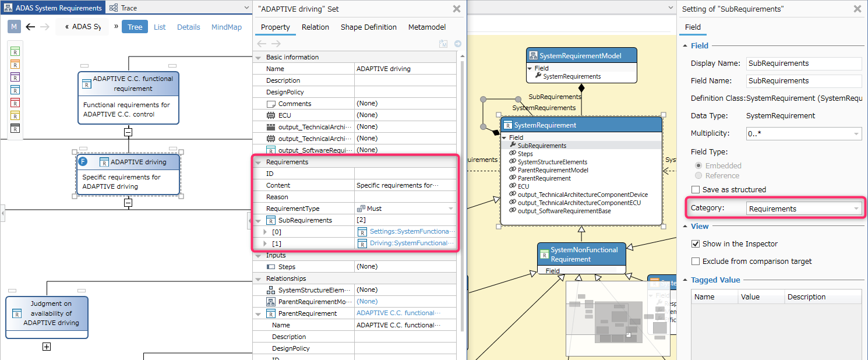The height and width of the screenshot is (360, 868).
Task: Open the Category dropdown showing Requirements
Action: coord(804,209)
